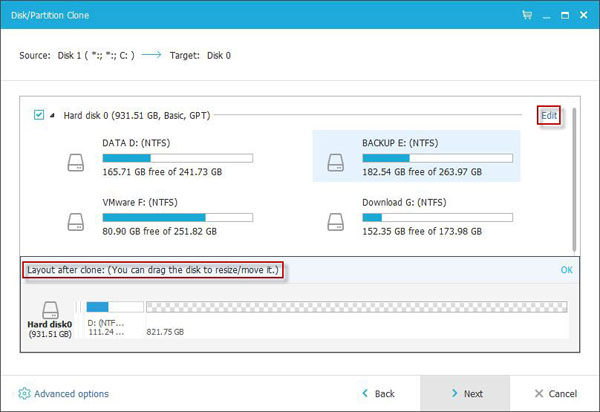
Task: Cancel the clone operation
Action: (556, 394)
